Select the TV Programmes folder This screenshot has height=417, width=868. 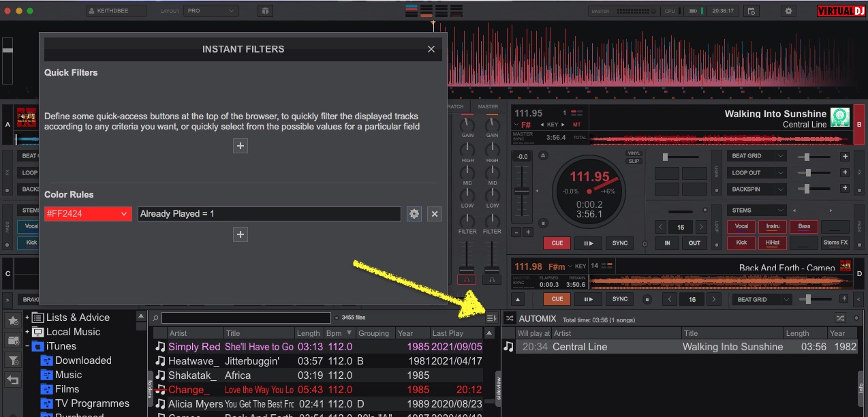tap(92, 403)
